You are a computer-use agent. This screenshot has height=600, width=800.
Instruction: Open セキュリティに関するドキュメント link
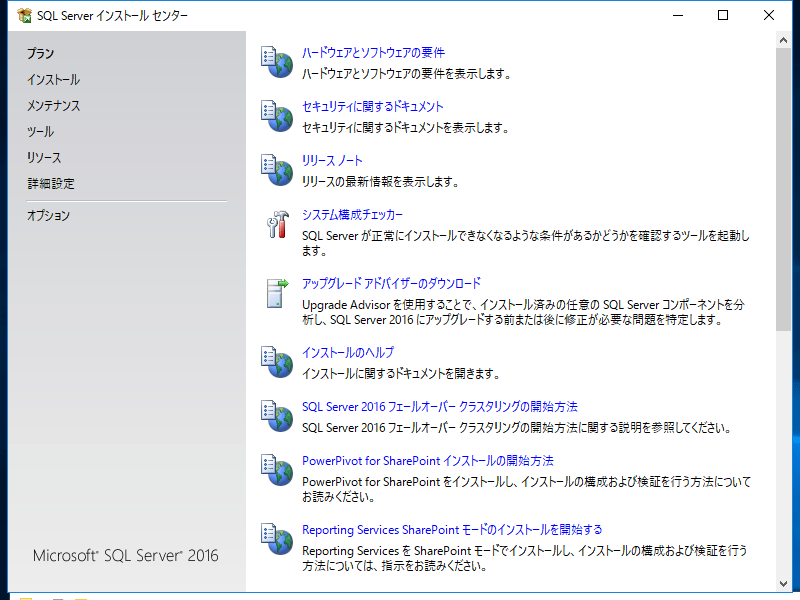(372, 107)
